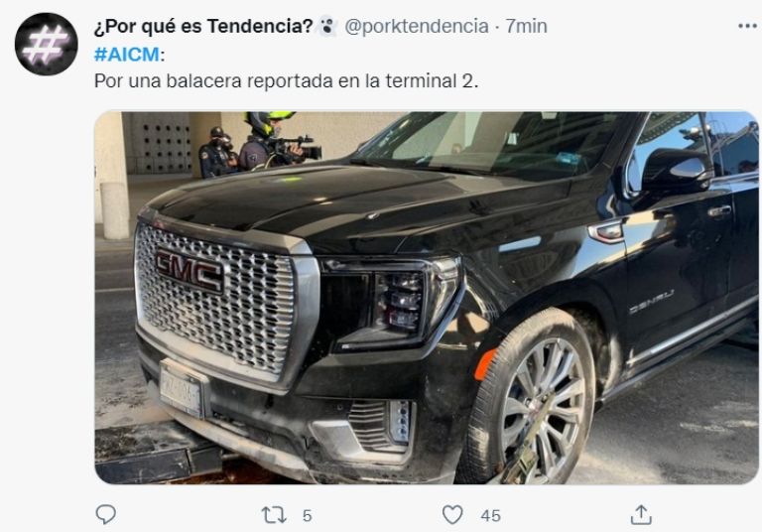The image size is (762, 532).
Task: Retweet using the arrows icon
Action: tap(274, 515)
